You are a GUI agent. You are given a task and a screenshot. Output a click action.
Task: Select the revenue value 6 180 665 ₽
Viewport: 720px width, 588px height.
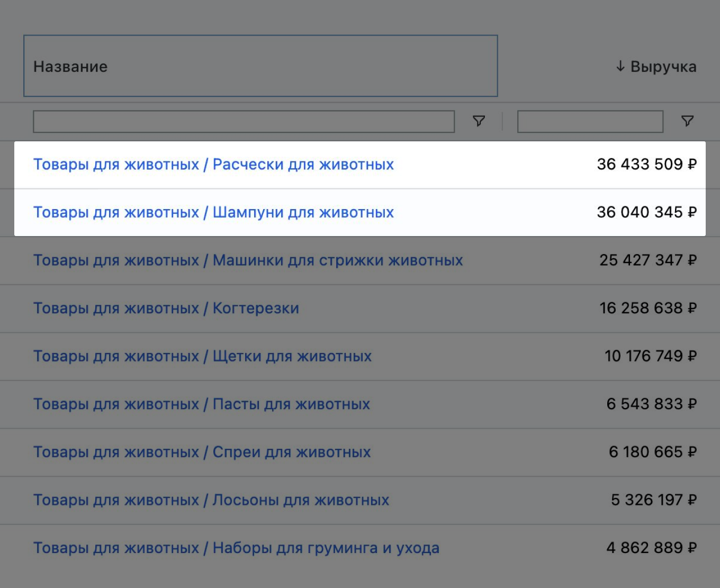point(653,452)
